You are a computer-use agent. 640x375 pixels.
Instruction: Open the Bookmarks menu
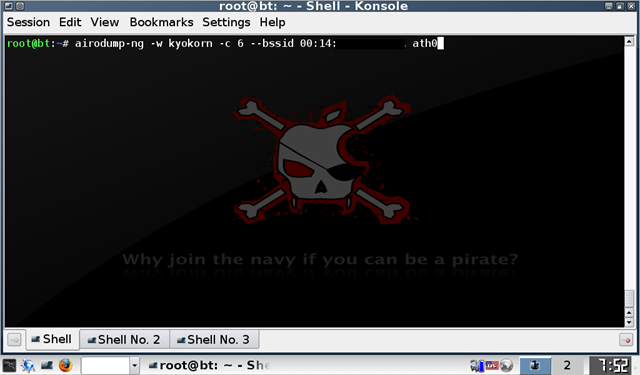(161, 22)
